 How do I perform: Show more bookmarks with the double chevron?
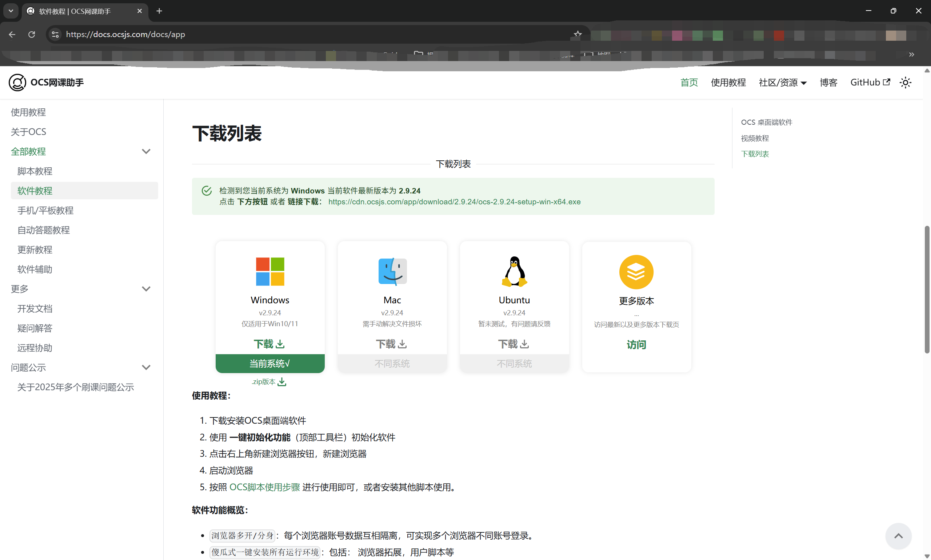912,54
